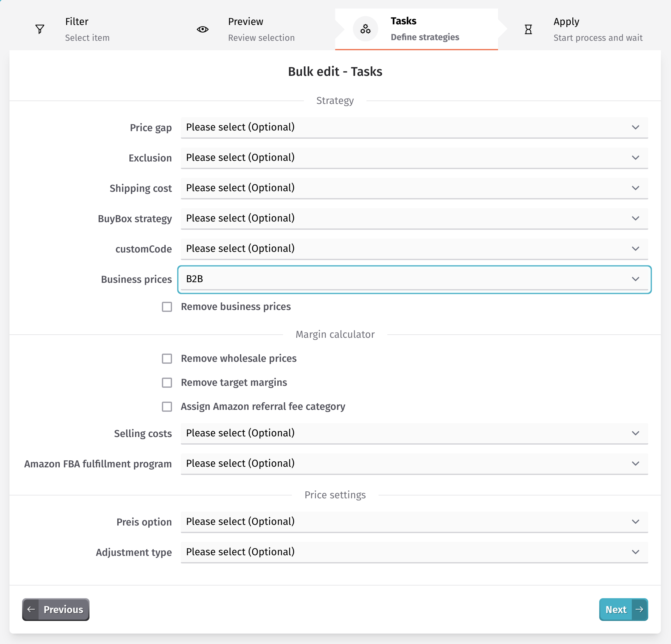
Task: Click the Tasks cubes icon
Action: coord(365,29)
